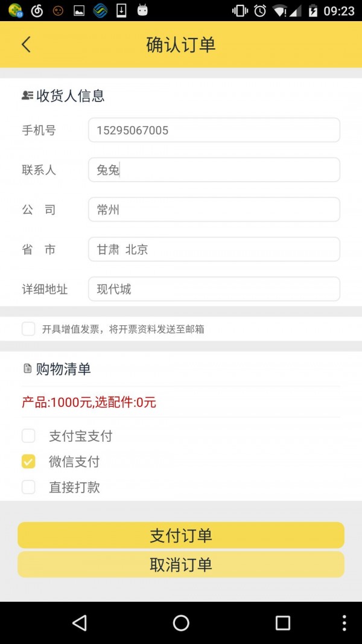Screen dimensions: 362x644
Task: Open province/city selector showing 甘肃 北京
Action: (x=214, y=249)
